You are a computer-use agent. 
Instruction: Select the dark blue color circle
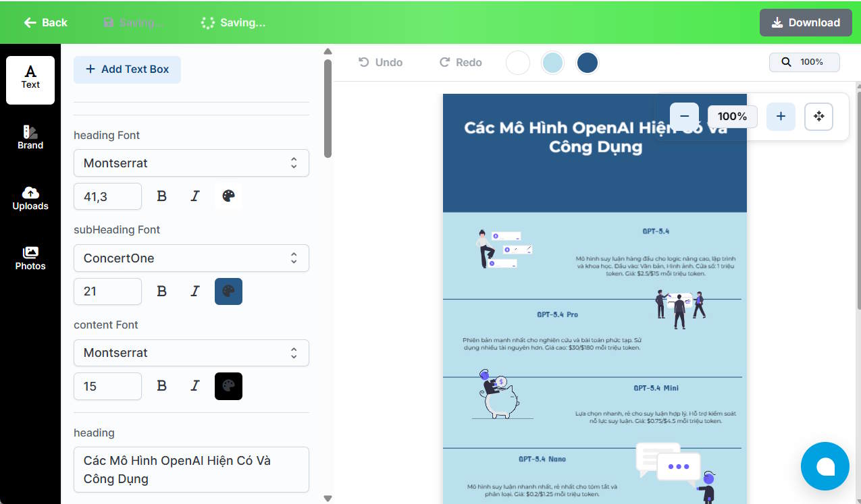click(x=587, y=62)
